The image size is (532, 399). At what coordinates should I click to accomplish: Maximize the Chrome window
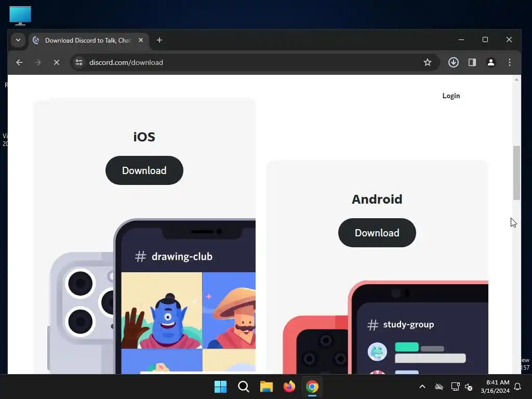point(485,39)
